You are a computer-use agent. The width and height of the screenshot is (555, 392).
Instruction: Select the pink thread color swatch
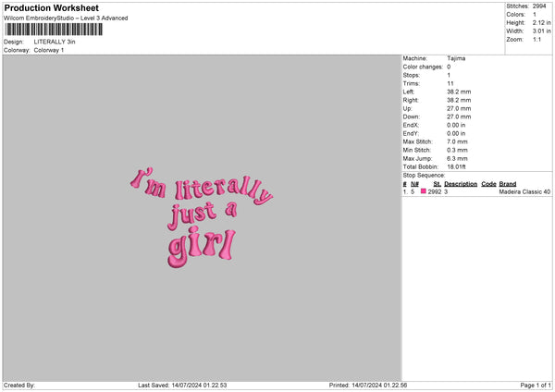[x=424, y=191]
